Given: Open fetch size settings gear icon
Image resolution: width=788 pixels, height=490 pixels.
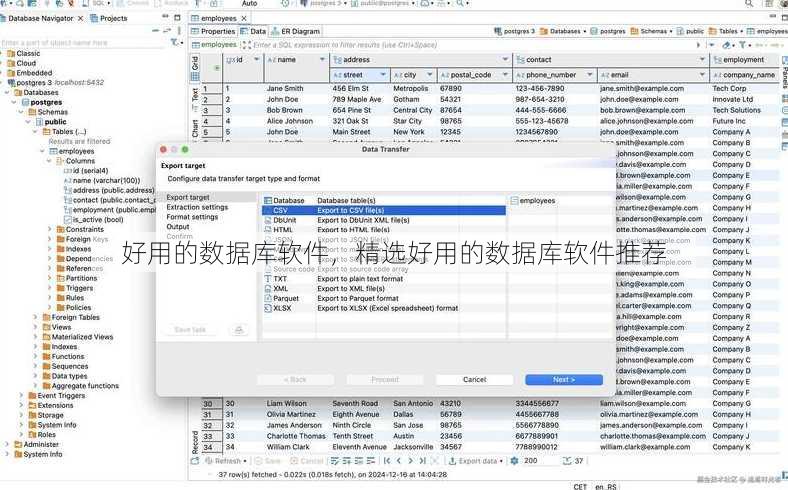Looking at the screenshot, I should (514, 461).
